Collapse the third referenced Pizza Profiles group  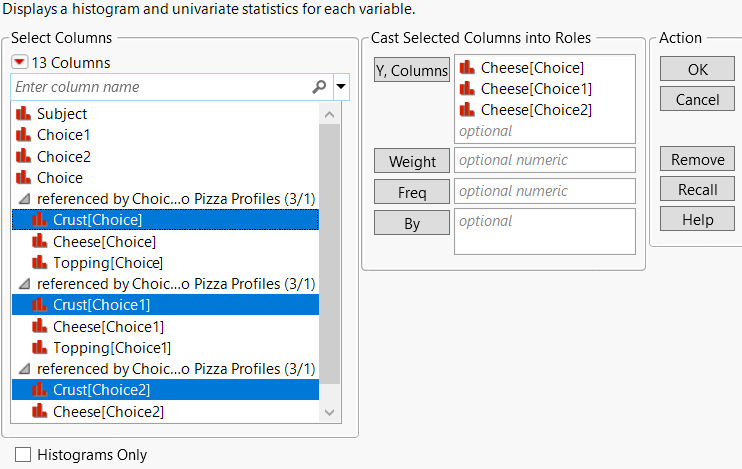[x=25, y=369]
